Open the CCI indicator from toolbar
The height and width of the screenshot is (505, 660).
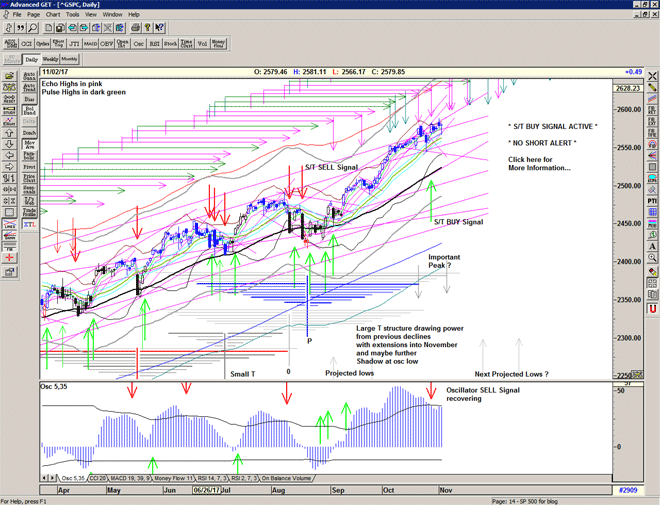pyautogui.click(x=26, y=44)
